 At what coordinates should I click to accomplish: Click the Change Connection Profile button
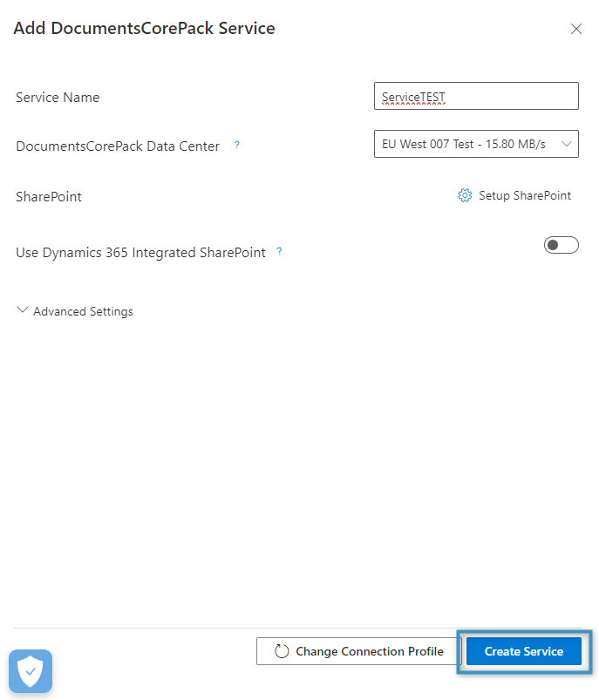[x=358, y=651]
